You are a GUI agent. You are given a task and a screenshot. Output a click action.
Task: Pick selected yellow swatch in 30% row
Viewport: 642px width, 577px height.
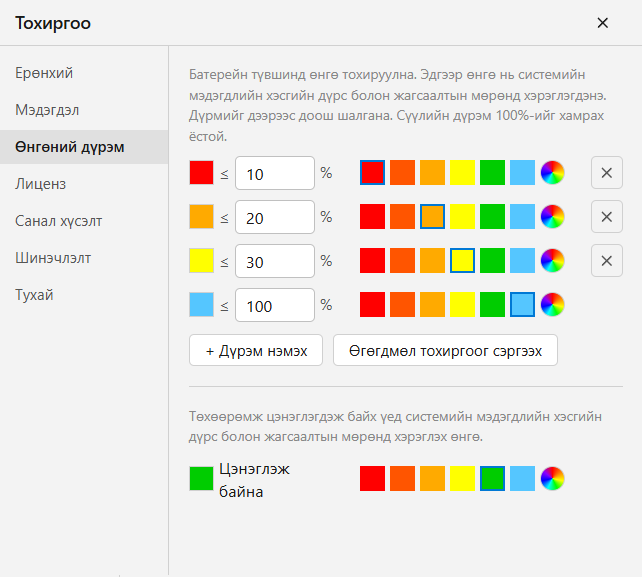[x=462, y=260]
